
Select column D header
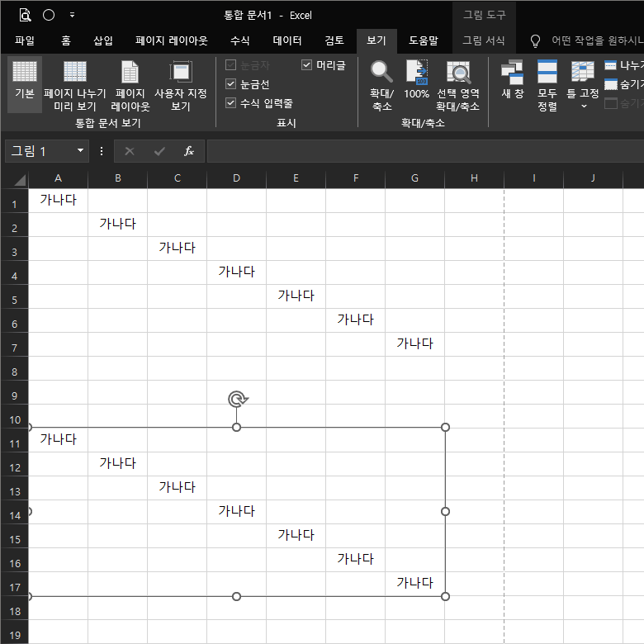coord(237,178)
